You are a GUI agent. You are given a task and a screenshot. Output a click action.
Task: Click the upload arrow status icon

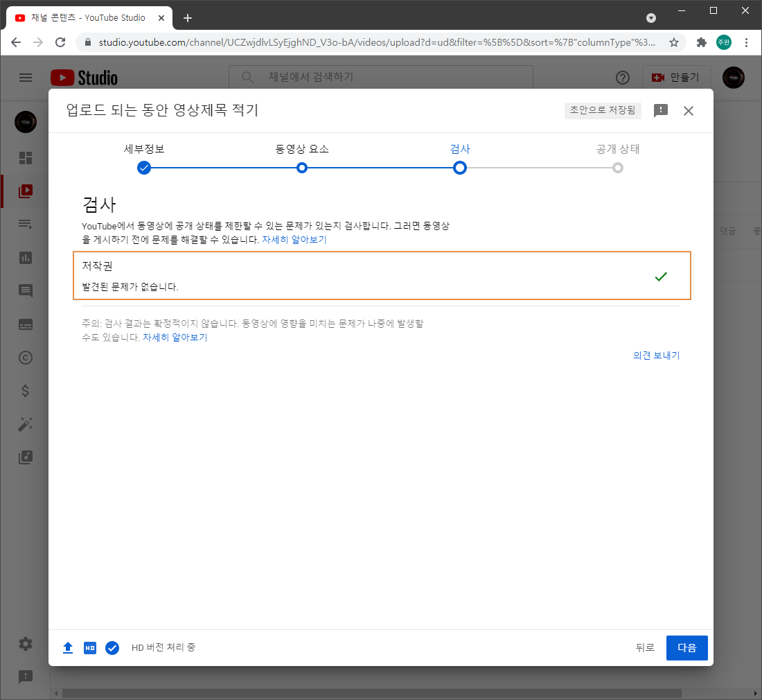point(68,647)
